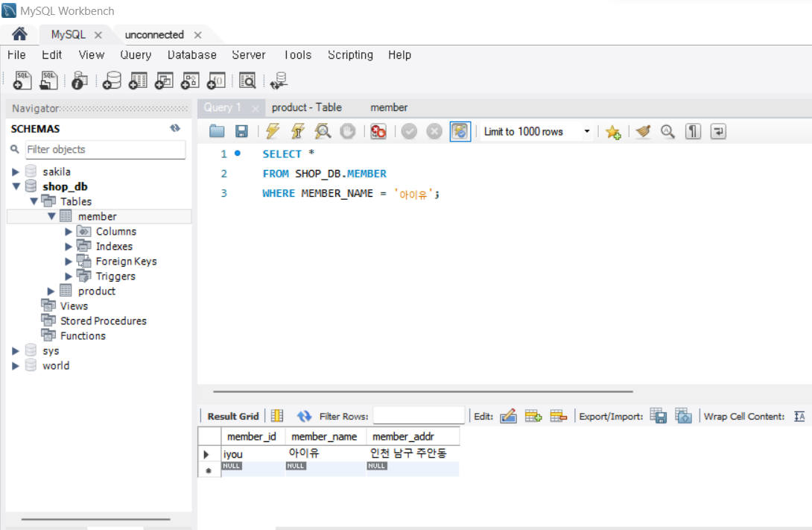Expand Columns under member table

point(69,232)
